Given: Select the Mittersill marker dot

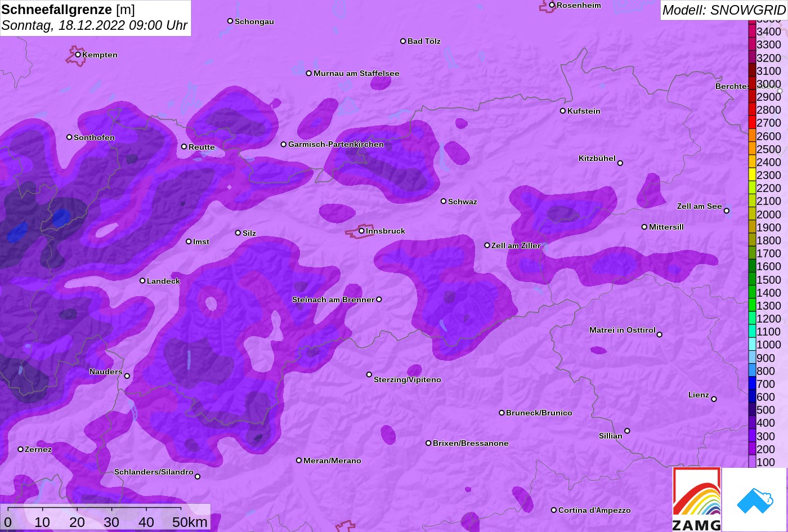Looking at the screenshot, I should (644, 227).
